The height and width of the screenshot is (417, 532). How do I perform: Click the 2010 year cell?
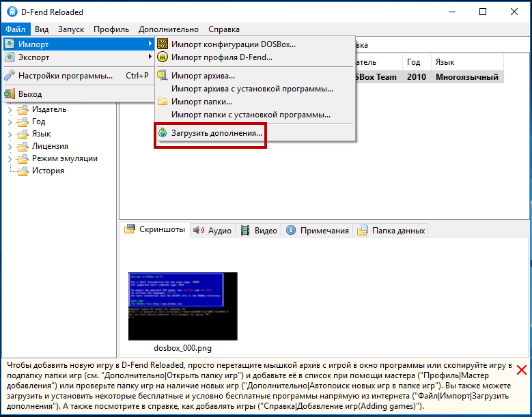pyautogui.click(x=417, y=77)
